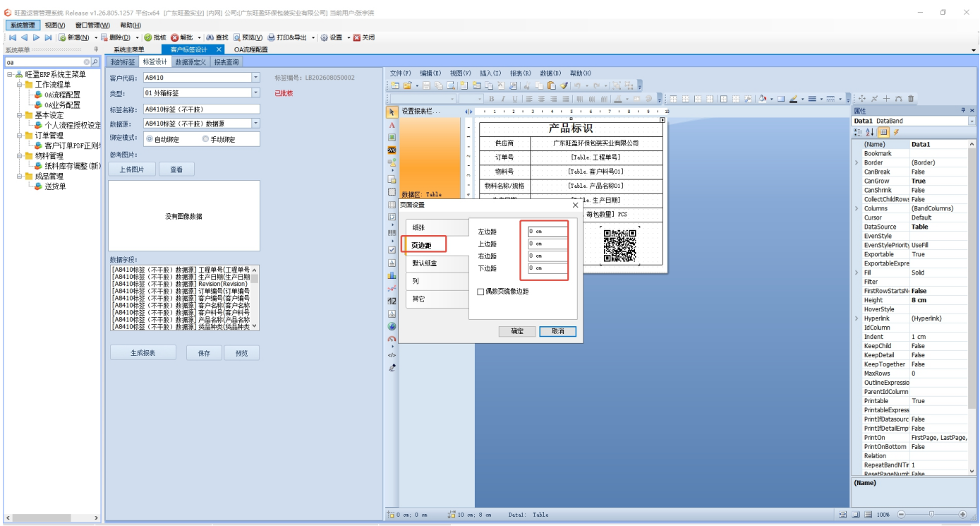
Task: Open the 数据源 dropdown
Action: coord(255,124)
